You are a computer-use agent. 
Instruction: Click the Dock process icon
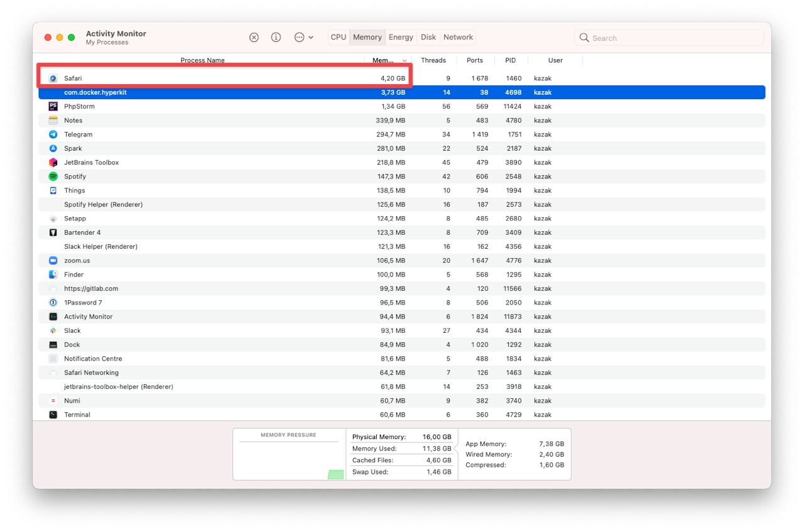click(x=53, y=345)
